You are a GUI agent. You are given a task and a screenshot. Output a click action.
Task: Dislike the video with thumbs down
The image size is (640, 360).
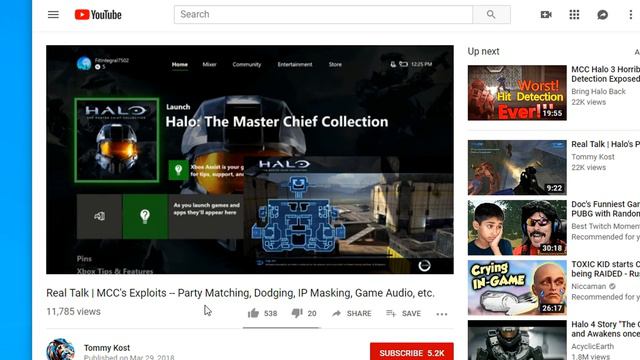(297, 313)
